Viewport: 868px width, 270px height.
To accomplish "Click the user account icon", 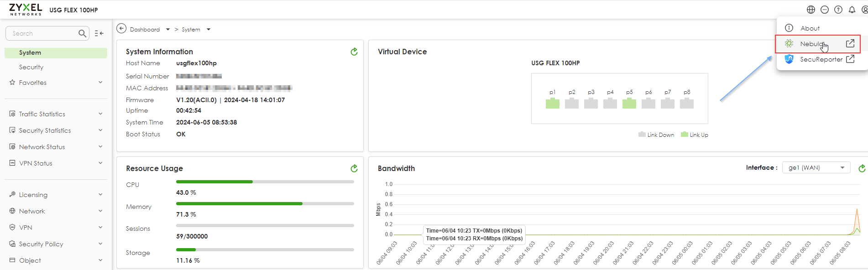I will pyautogui.click(x=864, y=10).
